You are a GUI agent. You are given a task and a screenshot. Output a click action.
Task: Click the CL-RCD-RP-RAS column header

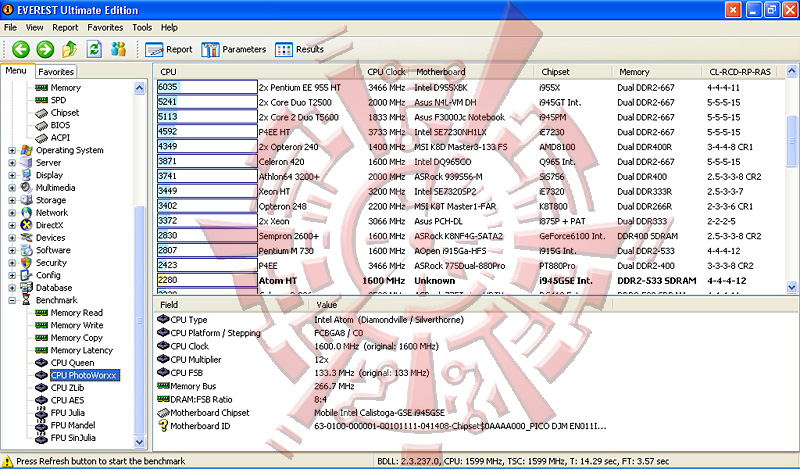pos(742,72)
